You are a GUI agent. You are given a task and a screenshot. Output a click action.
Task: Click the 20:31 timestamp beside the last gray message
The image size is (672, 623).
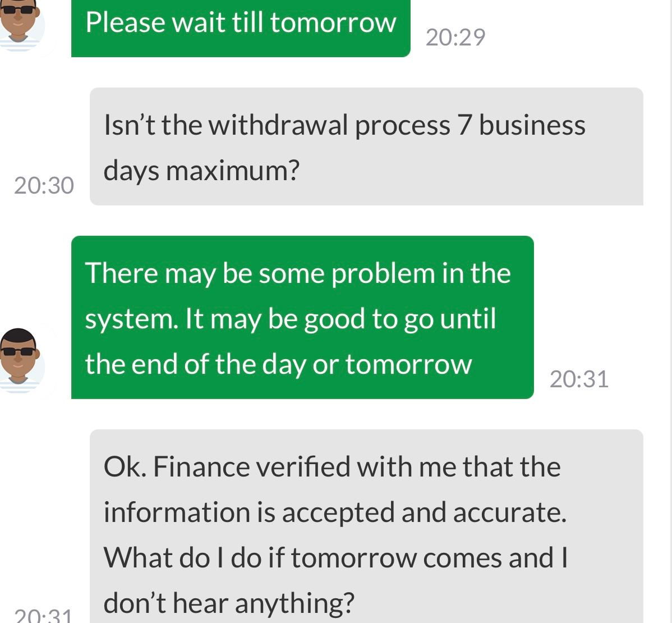[x=44, y=616]
